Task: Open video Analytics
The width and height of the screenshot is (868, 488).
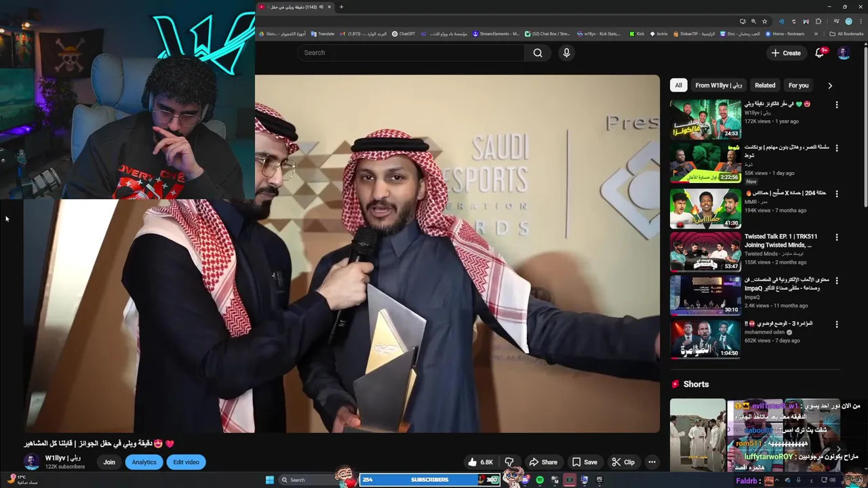Action: pyautogui.click(x=144, y=462)
